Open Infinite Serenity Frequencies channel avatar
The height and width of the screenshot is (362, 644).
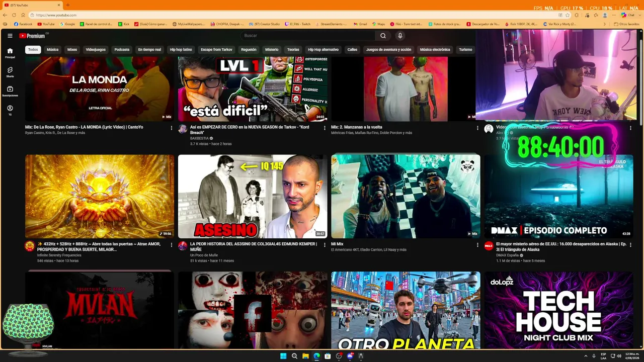[x=29, y=246]
